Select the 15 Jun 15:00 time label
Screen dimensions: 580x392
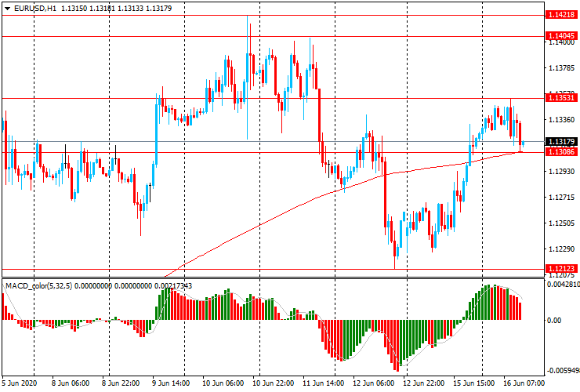tap(474, 383)
